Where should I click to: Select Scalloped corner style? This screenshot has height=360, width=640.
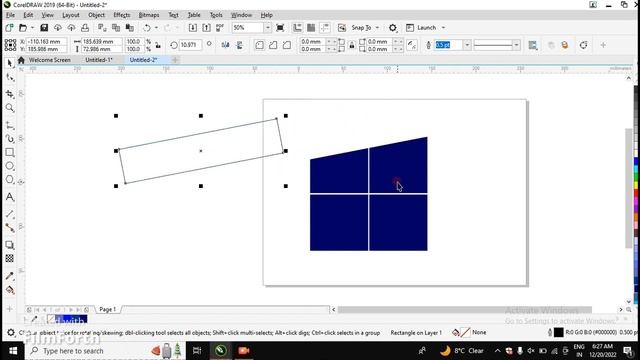tap(273, 45)
